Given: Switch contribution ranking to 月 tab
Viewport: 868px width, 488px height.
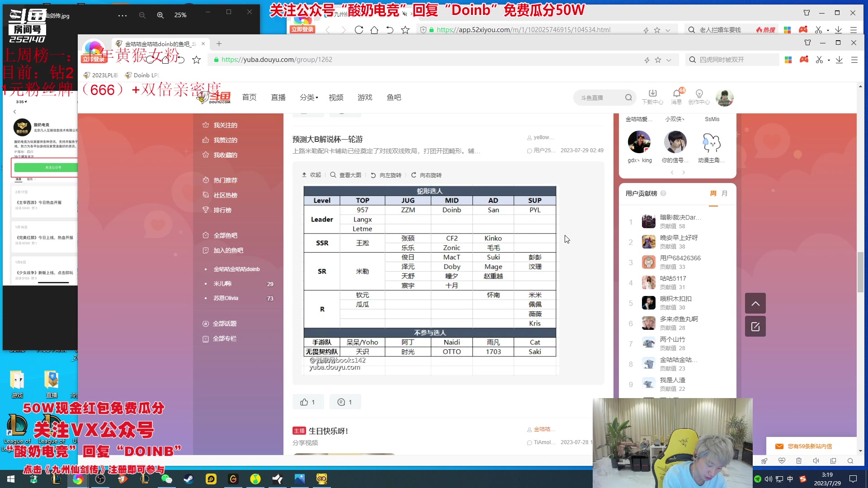Looking at the screenshot, I should click(725, 193).
